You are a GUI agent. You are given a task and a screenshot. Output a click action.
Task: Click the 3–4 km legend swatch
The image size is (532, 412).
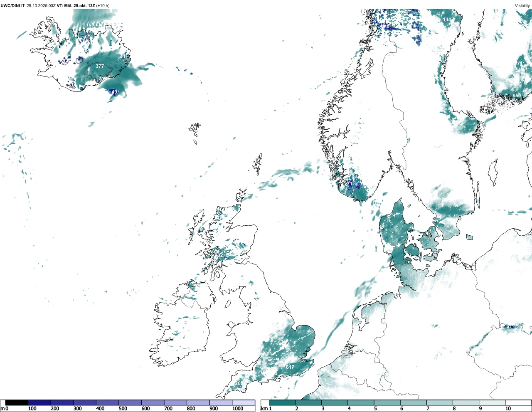[x=335, y=402]
